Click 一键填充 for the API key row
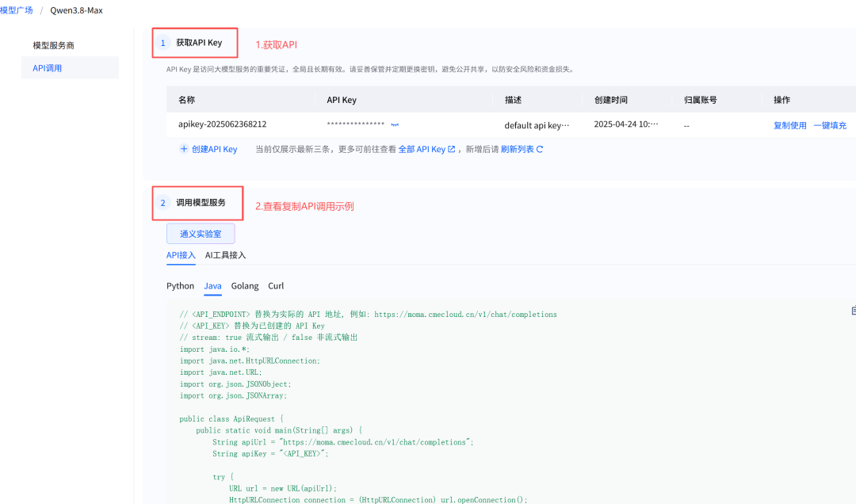Image resolution: width=856 pixels, height=504 pixels. point(830,125)
